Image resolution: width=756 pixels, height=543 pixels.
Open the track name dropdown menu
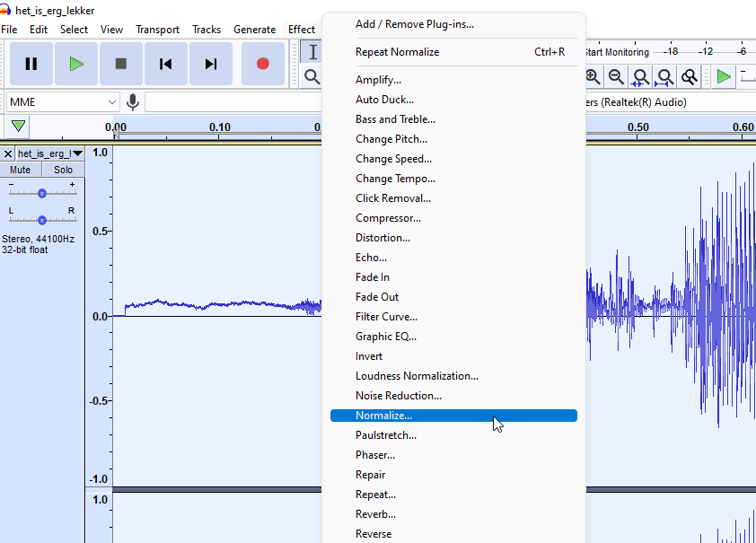50,153
